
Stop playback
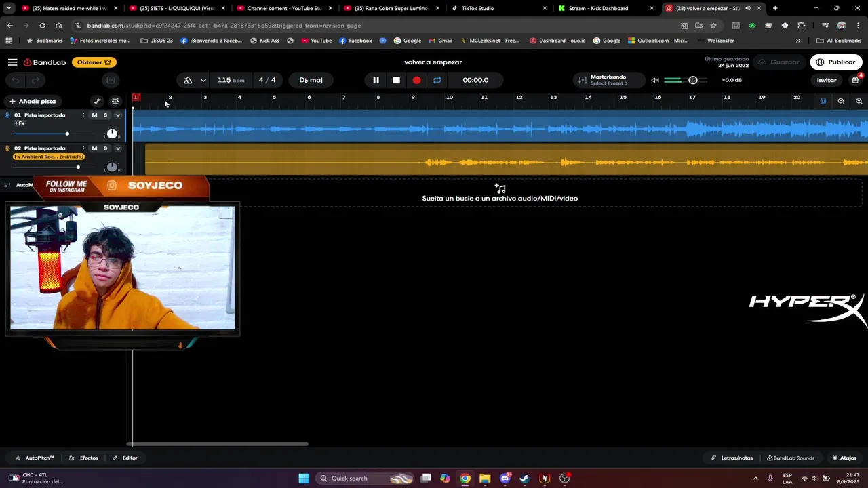tap(397, 80)
